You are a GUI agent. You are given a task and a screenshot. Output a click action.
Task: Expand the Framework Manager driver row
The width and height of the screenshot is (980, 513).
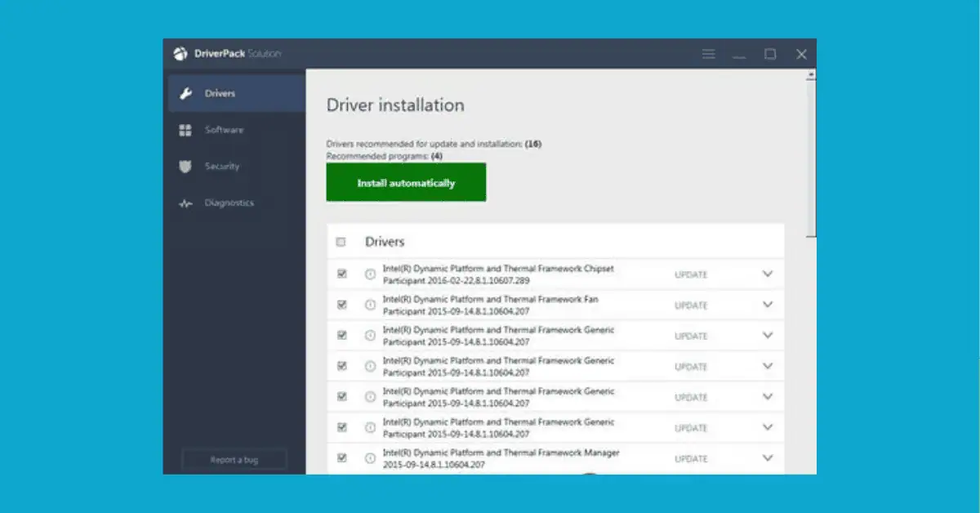point(767,457)
